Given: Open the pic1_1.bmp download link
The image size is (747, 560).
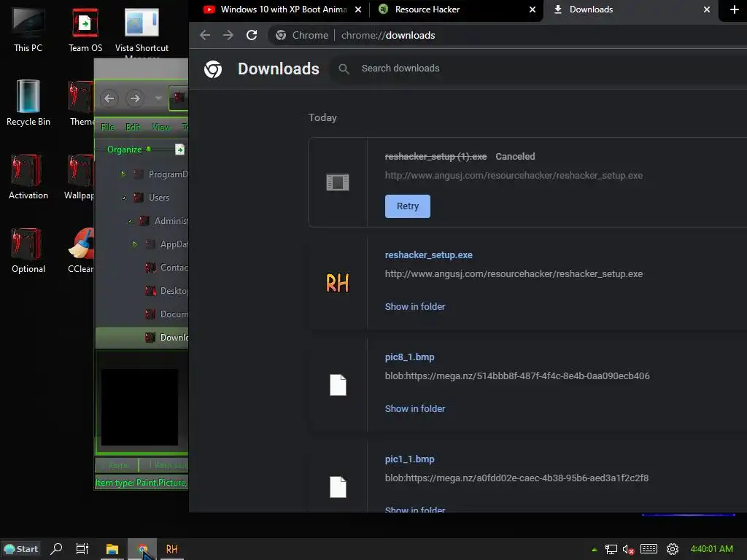Looking at the screenshot, I should pyautogui.click(x=409, y=459).
